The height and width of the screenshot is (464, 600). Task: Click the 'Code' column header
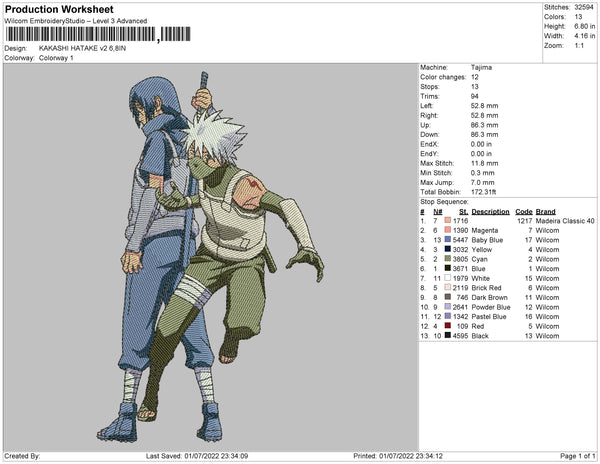point(524,212)
